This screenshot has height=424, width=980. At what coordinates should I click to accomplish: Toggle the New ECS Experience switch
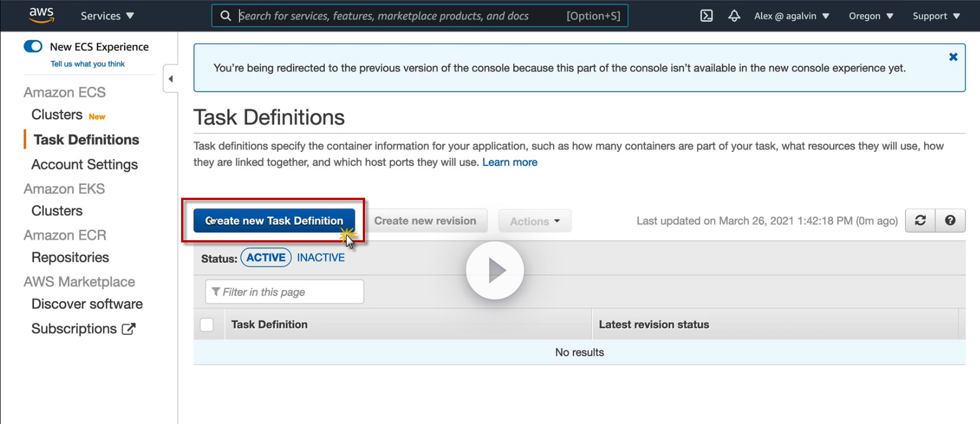pos(33,46)
